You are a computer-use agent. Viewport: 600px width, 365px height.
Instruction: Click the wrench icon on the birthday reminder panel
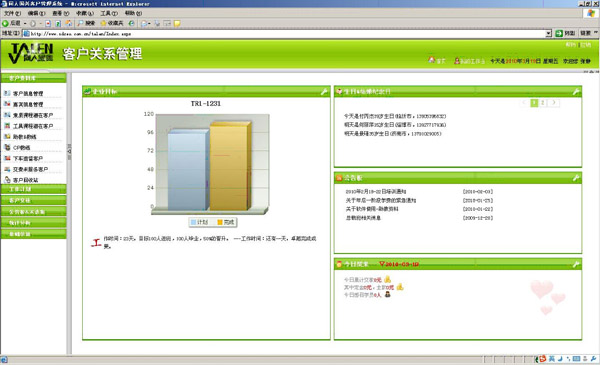pyautogui.click(x=576, y=91)
